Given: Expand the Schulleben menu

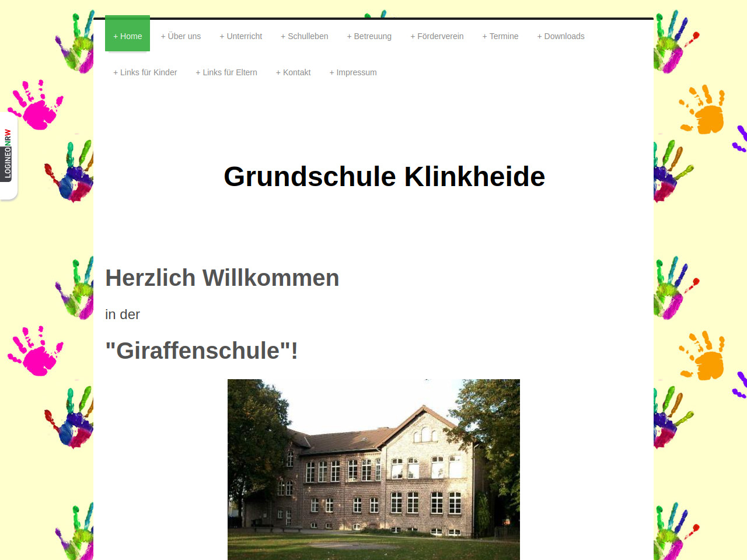Looking at the screenshot, I should [x=304, y=36].
